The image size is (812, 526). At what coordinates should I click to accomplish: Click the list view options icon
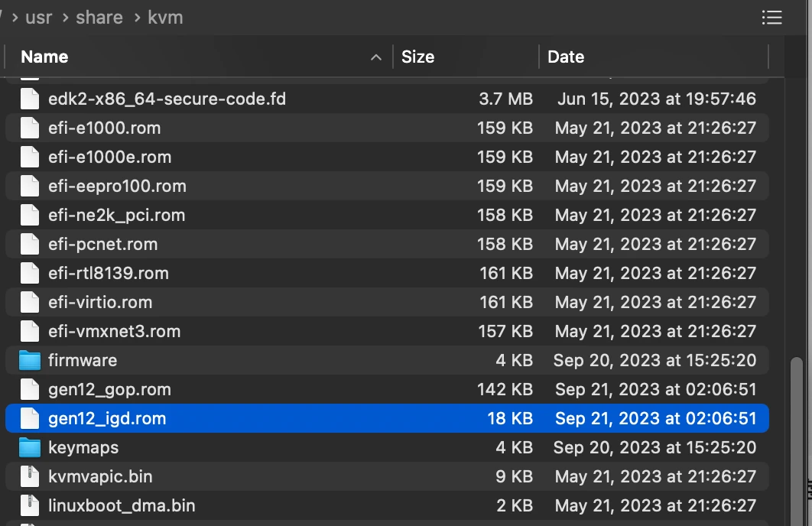771,18
